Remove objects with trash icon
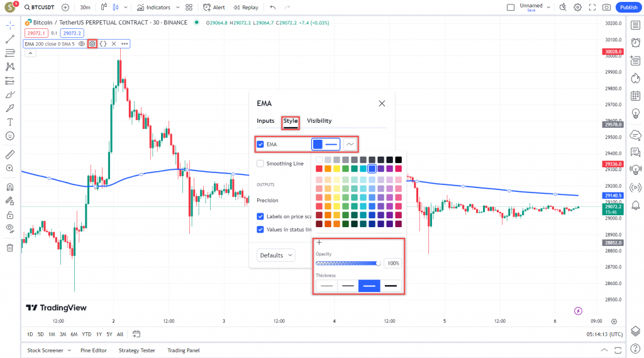 click(x=10, y=247)
